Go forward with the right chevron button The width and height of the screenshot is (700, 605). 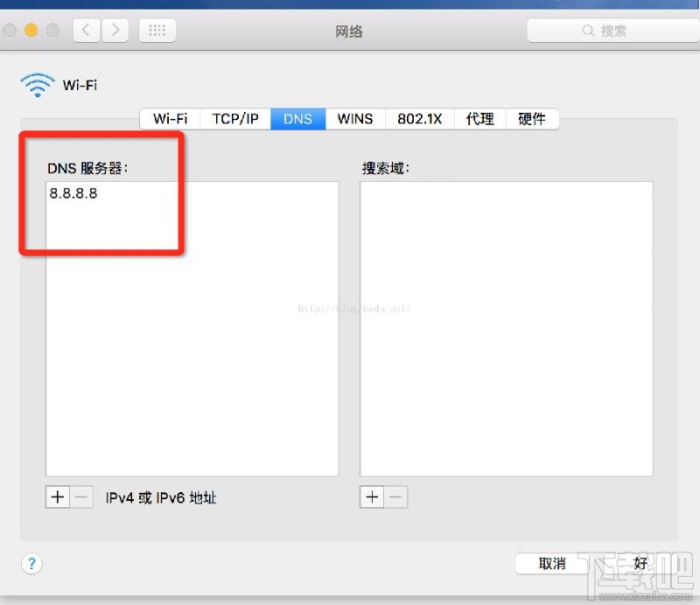tap(115, 31)
